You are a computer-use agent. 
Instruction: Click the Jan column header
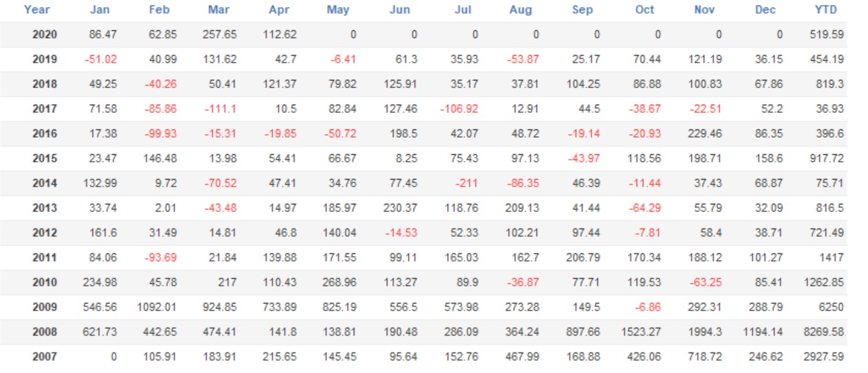tap(100, 10)
